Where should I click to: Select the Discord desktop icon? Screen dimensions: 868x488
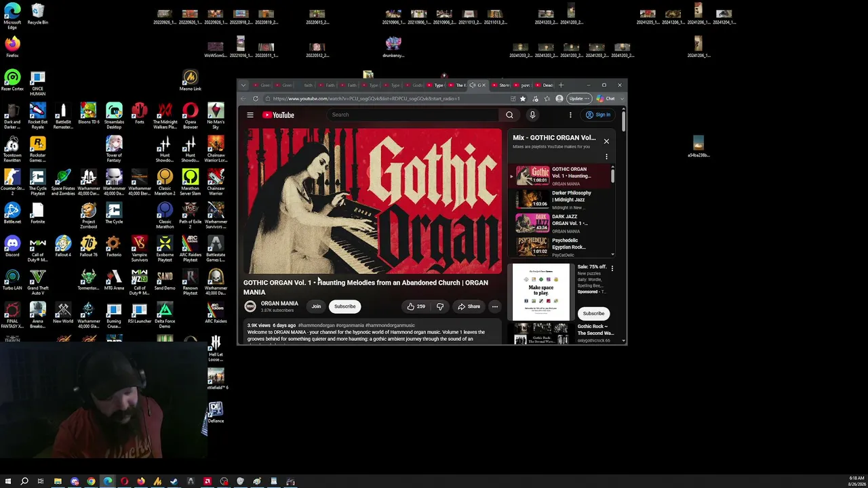coord(12,247)
